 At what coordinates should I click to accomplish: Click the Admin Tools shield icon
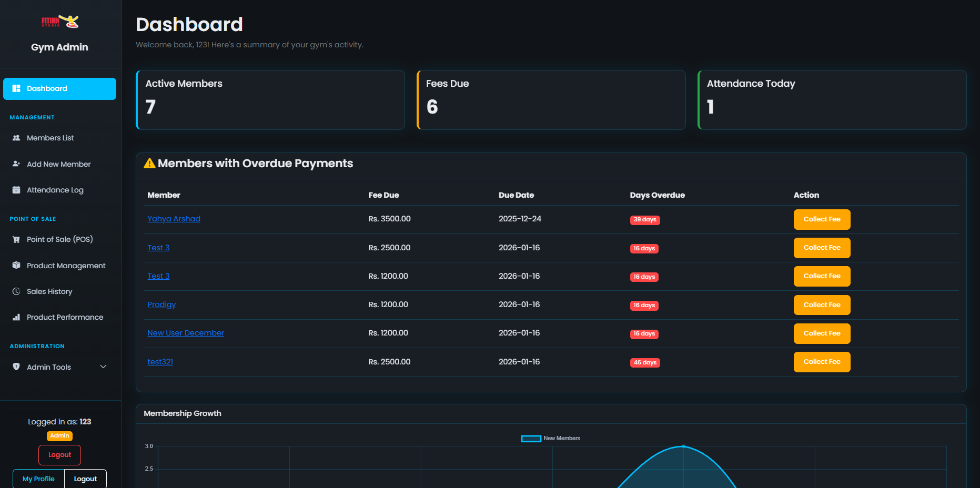point(16,367)
